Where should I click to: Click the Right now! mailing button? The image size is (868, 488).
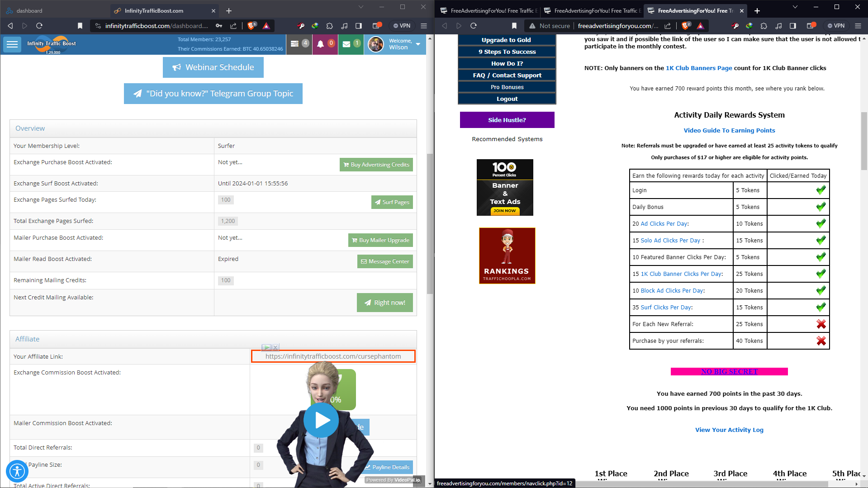tap(384, 303)
